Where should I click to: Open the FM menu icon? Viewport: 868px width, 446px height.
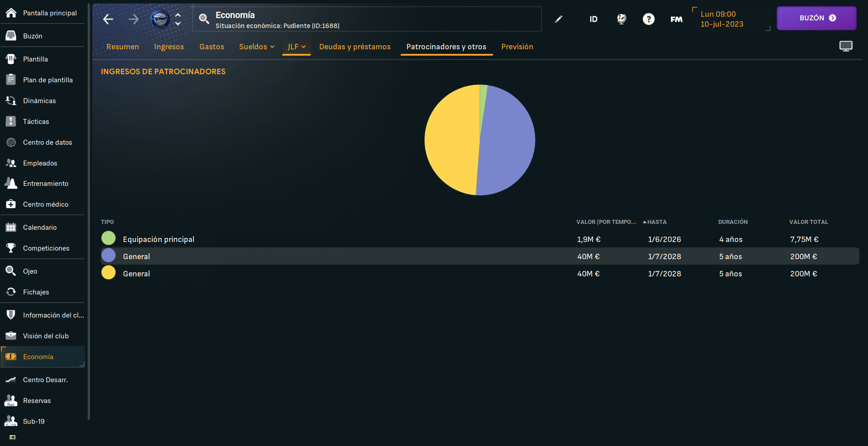coord(676,19)
